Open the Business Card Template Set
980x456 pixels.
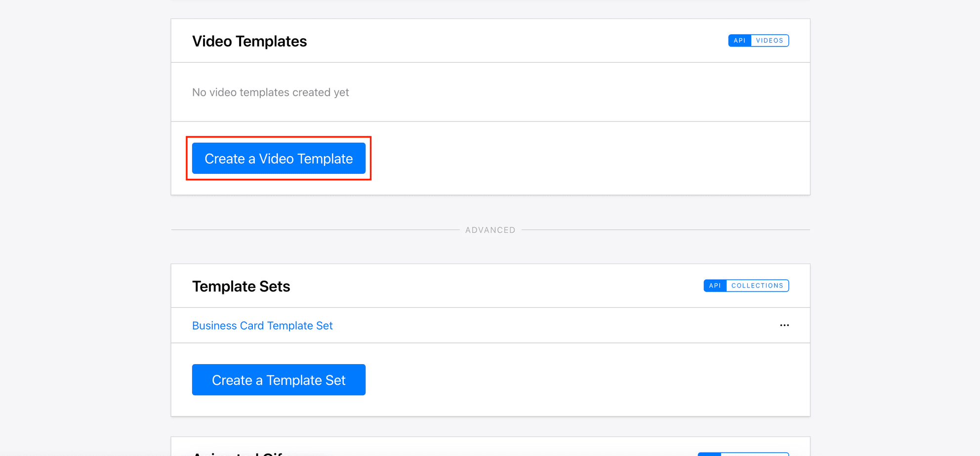click(x=262, y=325)
